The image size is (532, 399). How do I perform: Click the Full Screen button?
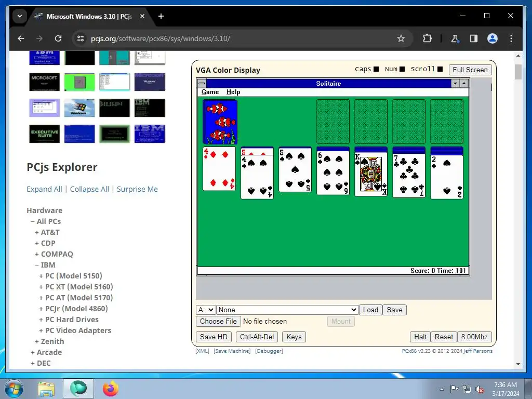[x=470, y=70]
